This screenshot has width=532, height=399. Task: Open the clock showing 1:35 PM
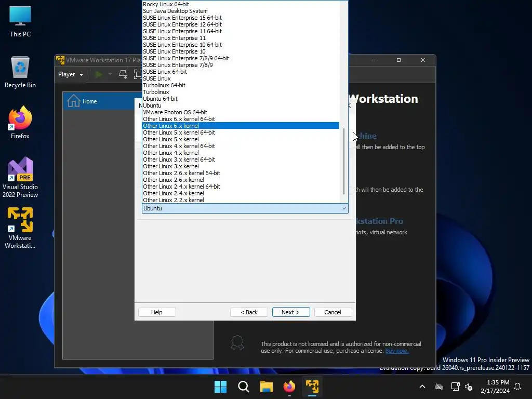495,387
